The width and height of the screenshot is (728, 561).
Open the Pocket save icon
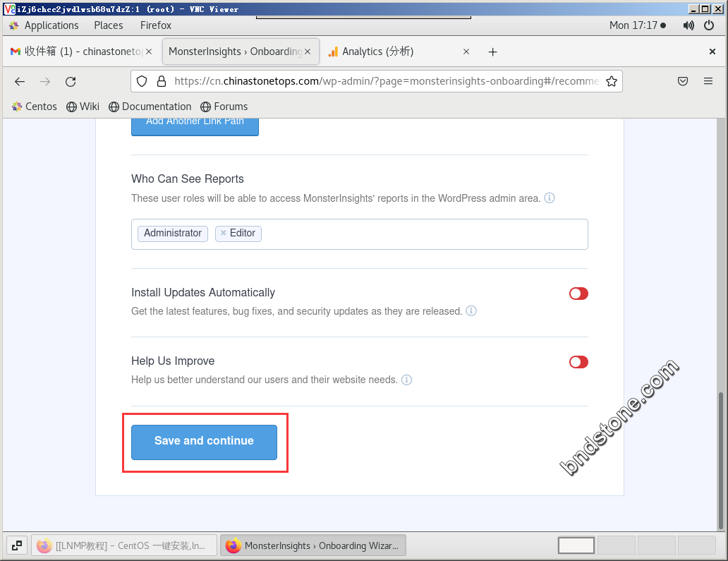683,81
